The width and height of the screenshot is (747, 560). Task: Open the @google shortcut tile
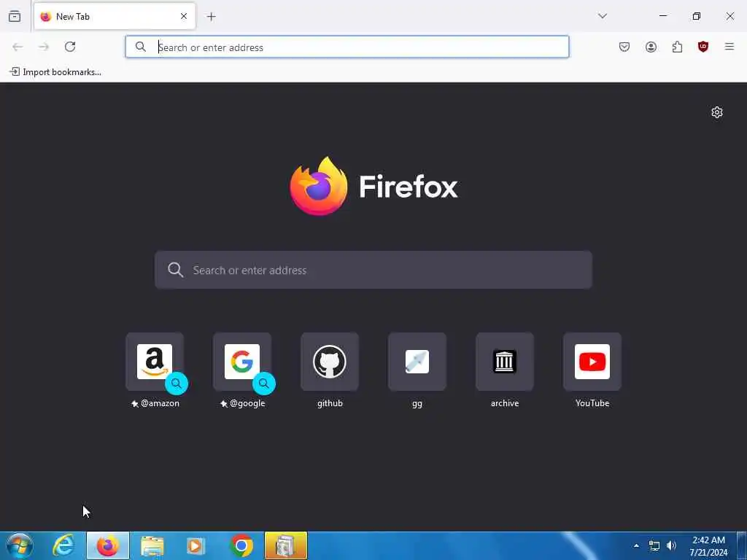(242, 362)
